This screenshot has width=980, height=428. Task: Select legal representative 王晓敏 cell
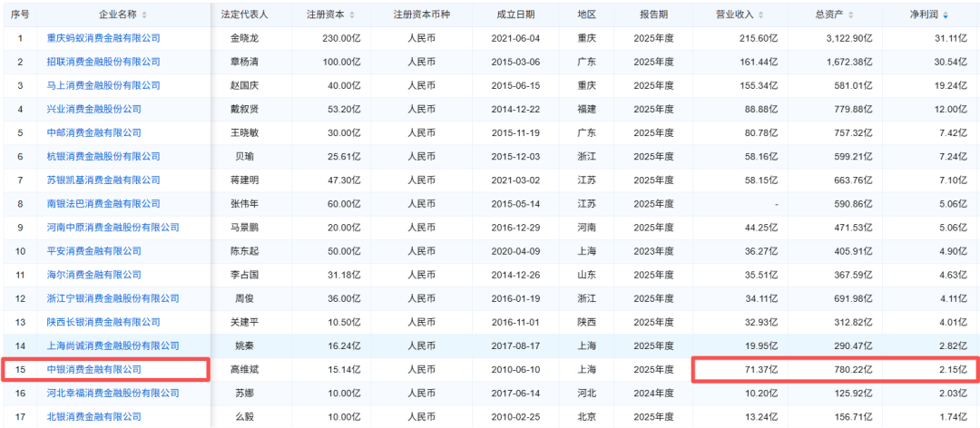tap(244, 133)
